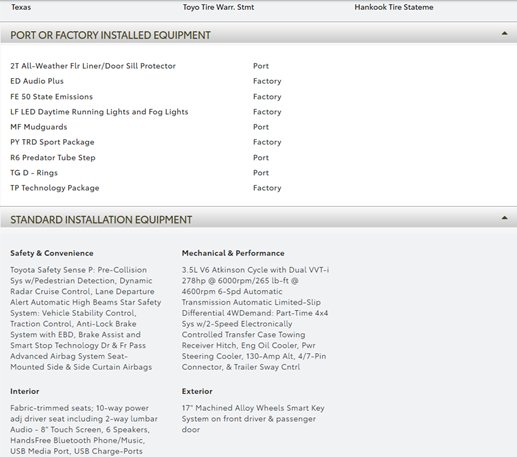Click TP Technology Package row
517x457 pixels.
146,188
